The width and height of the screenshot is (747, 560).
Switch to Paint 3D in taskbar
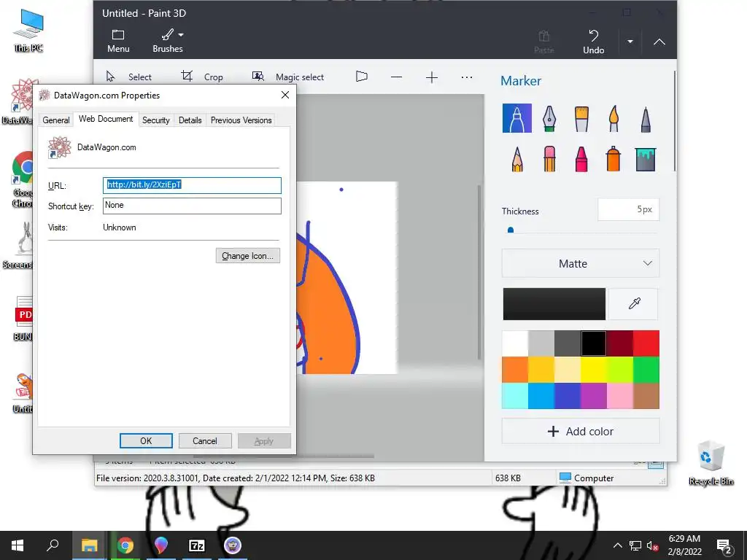(161, 545)
